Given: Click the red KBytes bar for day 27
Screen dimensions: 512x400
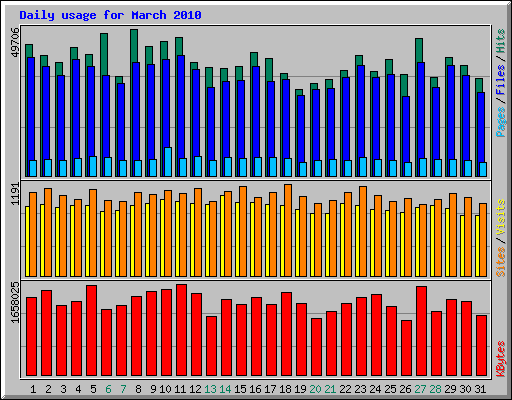Looking at the screenshot, I should click(422, 331).
